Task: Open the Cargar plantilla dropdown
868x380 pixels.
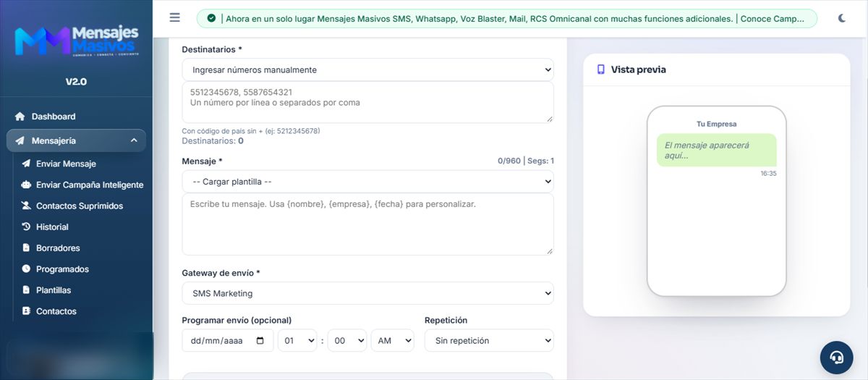Action: tap(367, 181)
